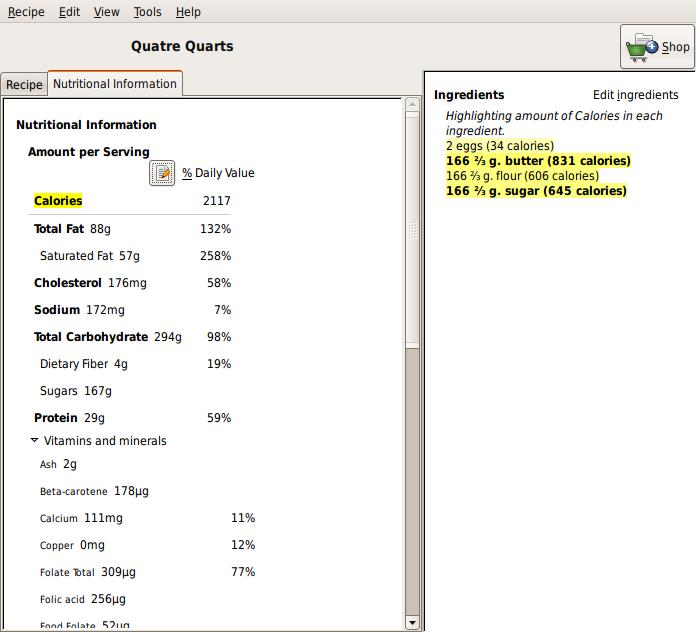
Task: Switch to the Recipe tab
Action: pyautogui.click(x=24, y=84)
